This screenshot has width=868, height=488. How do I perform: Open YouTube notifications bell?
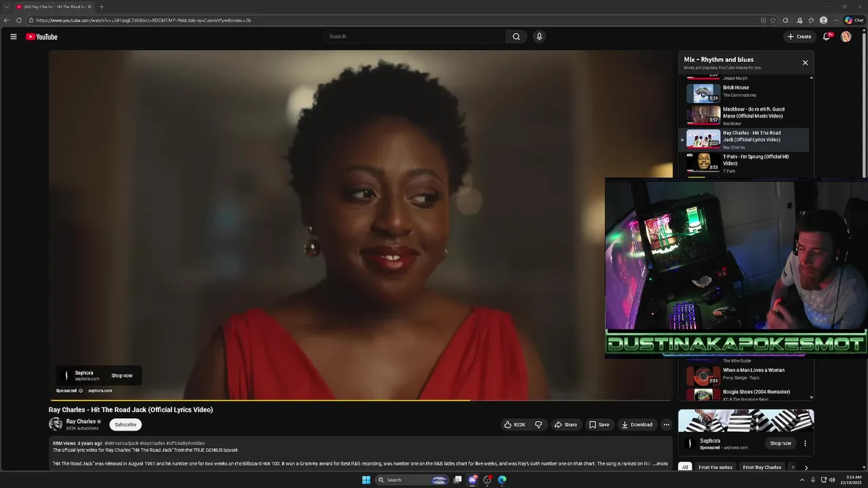click(827, 37)
